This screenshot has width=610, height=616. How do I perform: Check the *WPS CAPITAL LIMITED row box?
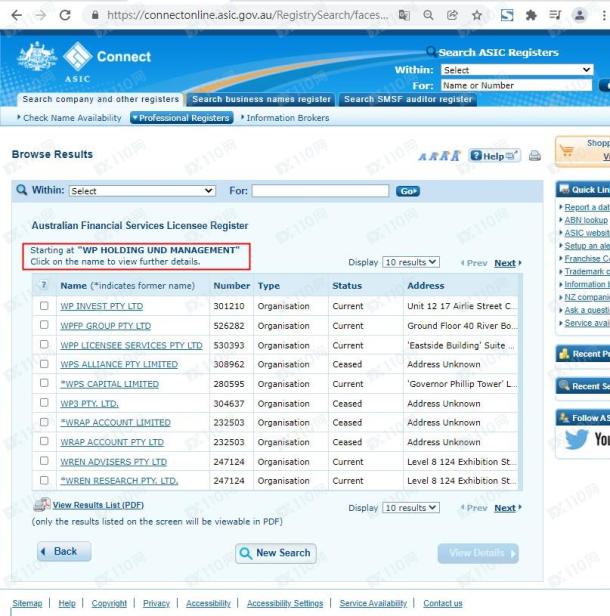(44, 383)
